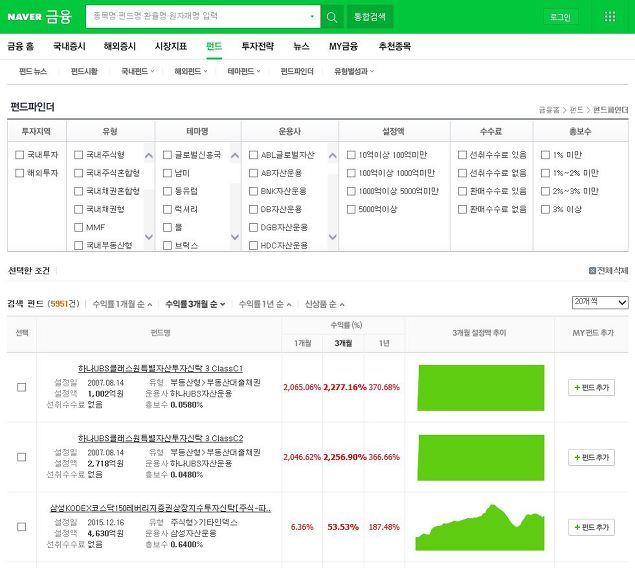Check the 선취수수료 없음 checkbox
The height and width of the screenshot is (568, 635).
point(462,173)
